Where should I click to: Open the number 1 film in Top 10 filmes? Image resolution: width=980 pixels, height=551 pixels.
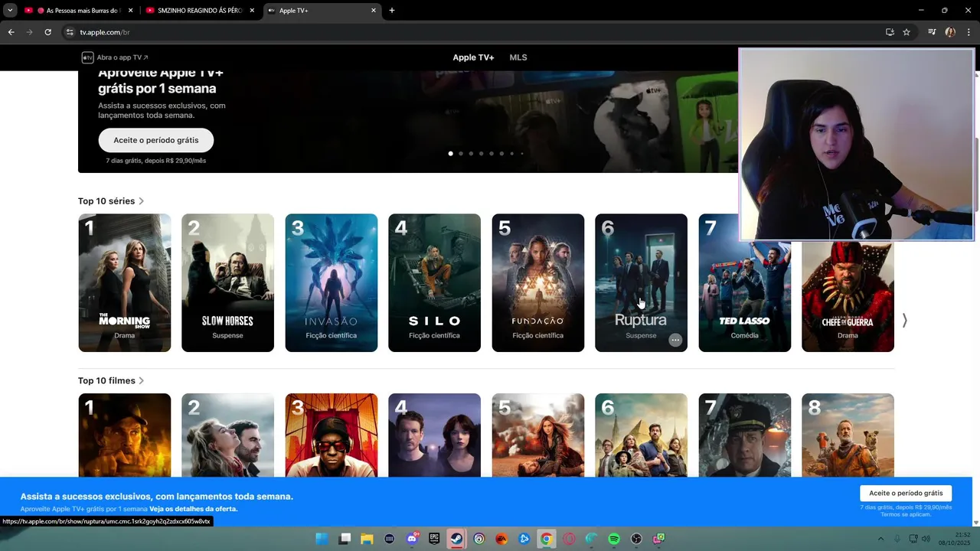(x=125, y=435)
